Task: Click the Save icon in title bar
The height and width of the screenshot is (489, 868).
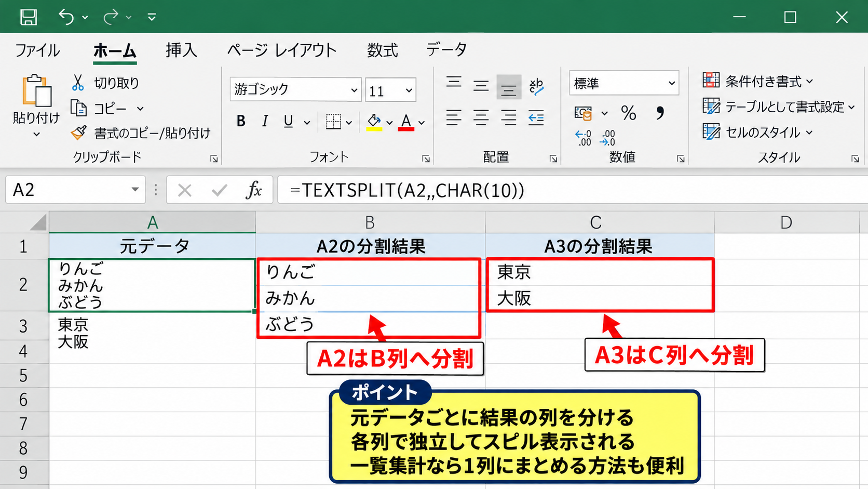Action: [29, 17]
